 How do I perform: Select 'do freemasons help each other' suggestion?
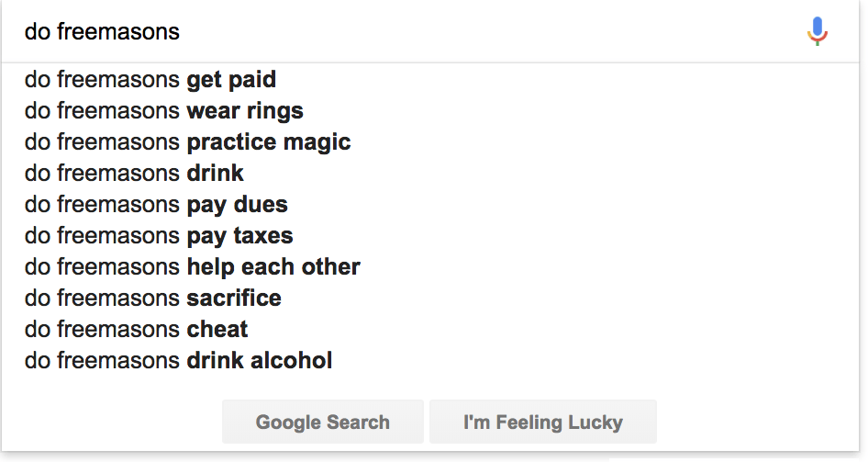430,267
